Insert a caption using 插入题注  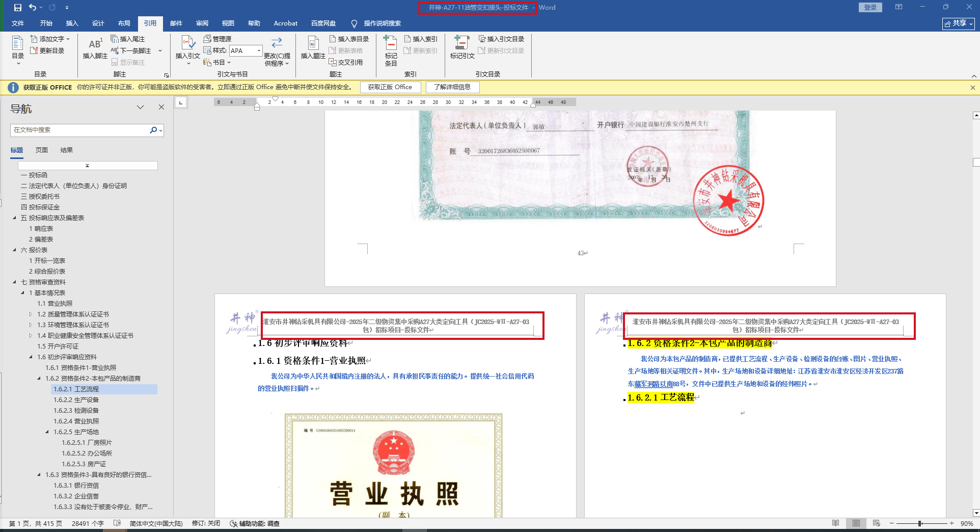[313, 47]
